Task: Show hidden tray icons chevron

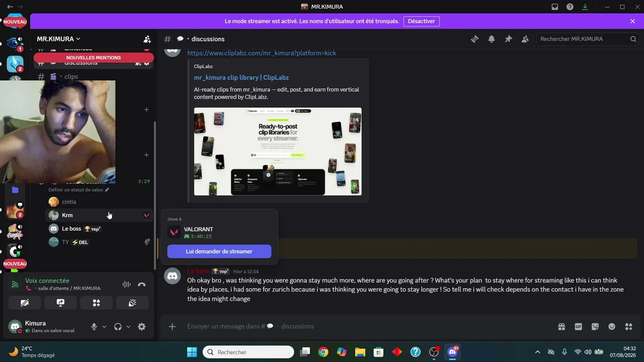Action: tap(537, 352)
